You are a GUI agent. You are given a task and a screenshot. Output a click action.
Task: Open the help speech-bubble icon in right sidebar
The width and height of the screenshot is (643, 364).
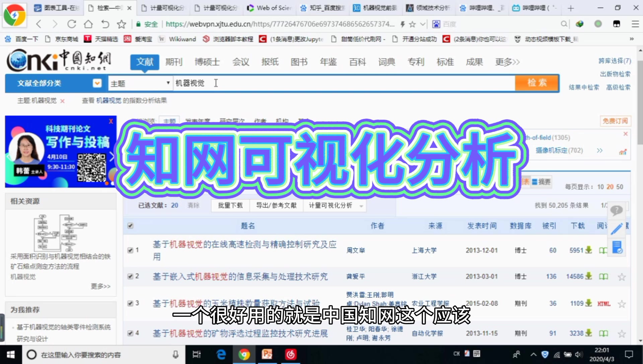click(617, 211)
